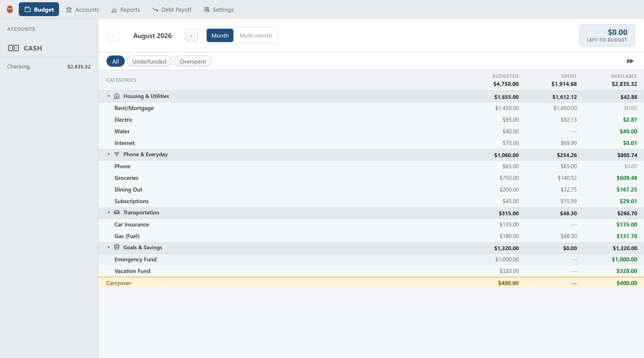Select the Carryover row
This screenshot has height=358, width=644.
(x=371, y=283)
